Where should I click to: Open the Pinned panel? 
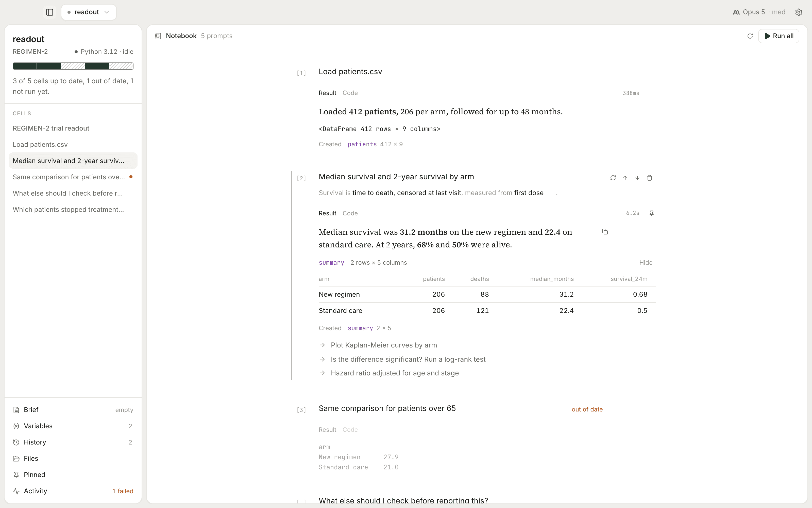(73, 474)
